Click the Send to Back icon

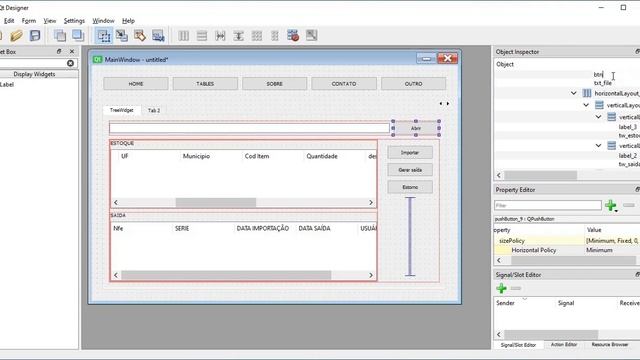(x=60, y=36)
